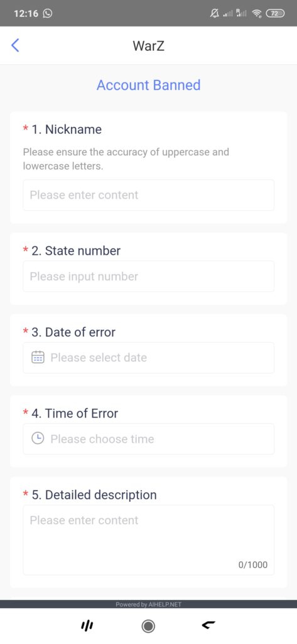Tap the blue back arrow

pos(15,45)
